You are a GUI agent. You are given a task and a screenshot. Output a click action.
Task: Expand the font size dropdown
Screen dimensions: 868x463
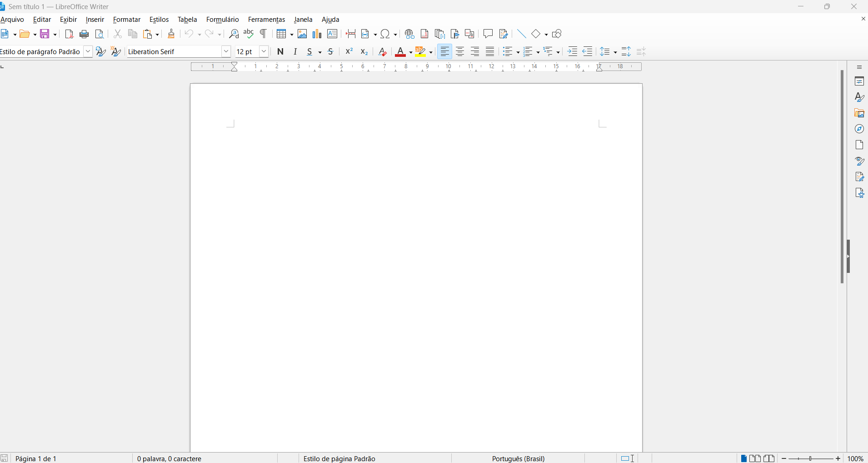(x=264, y=52)
